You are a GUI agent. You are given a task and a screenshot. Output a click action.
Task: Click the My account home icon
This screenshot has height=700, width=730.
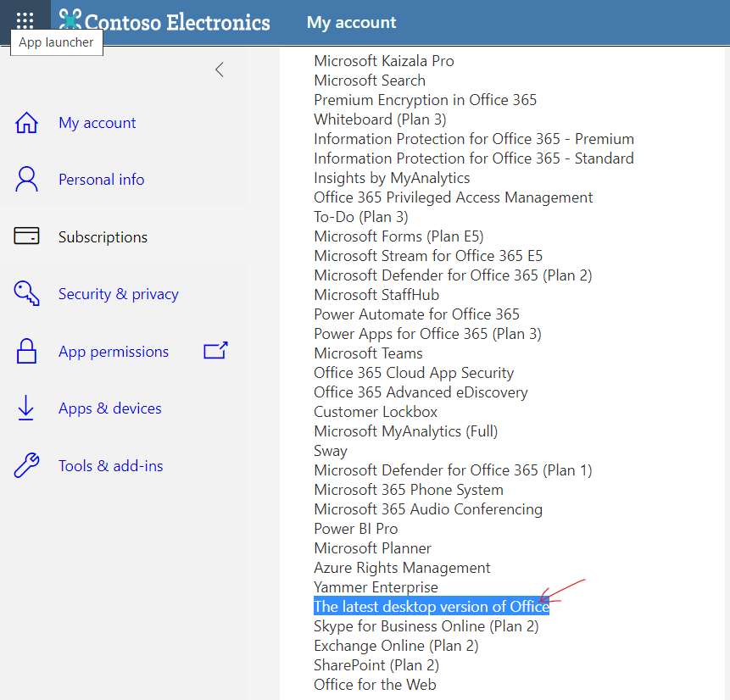pos(26,123)
